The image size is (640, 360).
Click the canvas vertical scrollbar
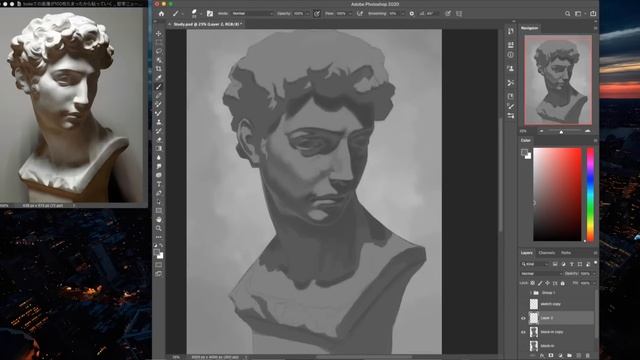[x=500, y=176]
